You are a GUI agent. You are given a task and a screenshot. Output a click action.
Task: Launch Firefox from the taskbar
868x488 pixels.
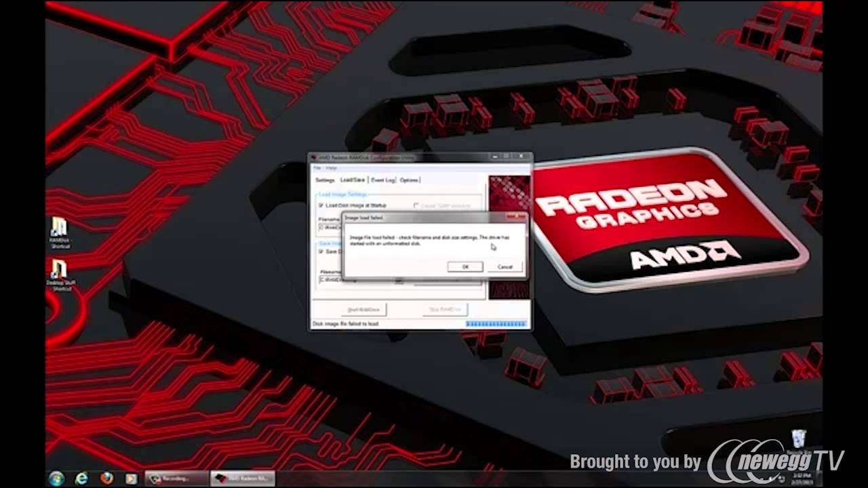pyautogui.click(x=106, y=479)
